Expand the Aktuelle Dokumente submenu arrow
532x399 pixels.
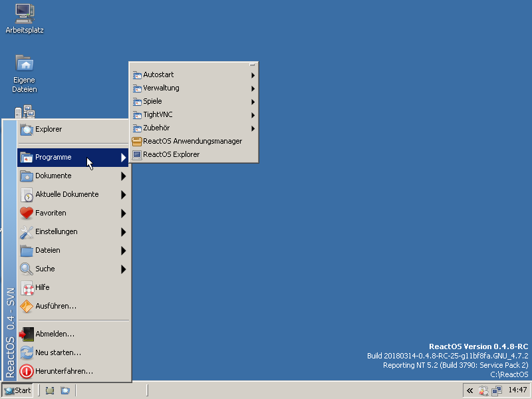pyautogui.click(x=124, y=195)
